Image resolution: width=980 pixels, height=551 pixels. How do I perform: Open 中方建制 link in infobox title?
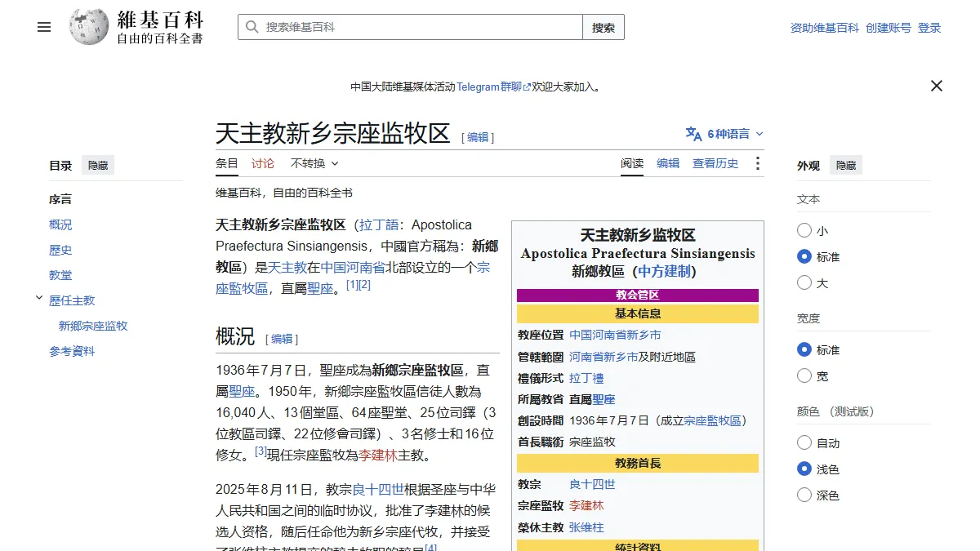tap(664, 271)
